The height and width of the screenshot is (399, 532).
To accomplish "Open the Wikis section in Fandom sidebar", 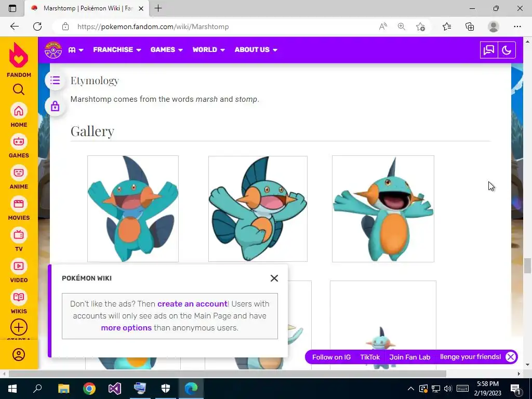I will click(19, 298).
